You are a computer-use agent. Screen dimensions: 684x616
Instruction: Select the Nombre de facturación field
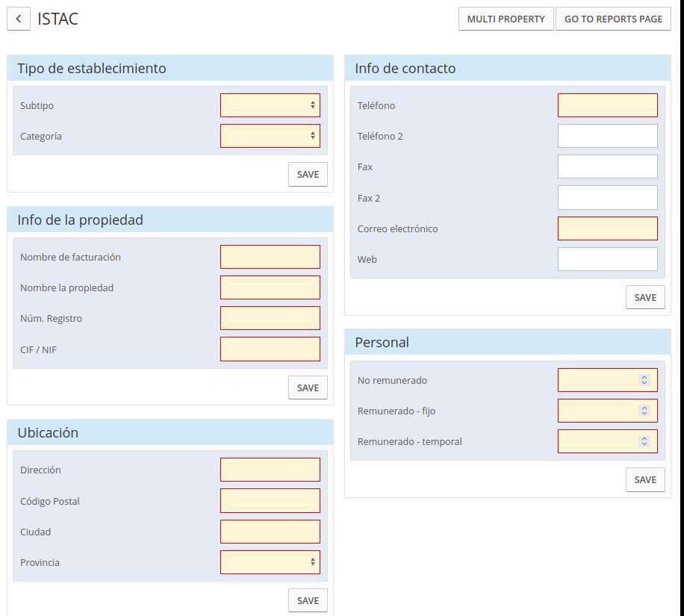270,257
